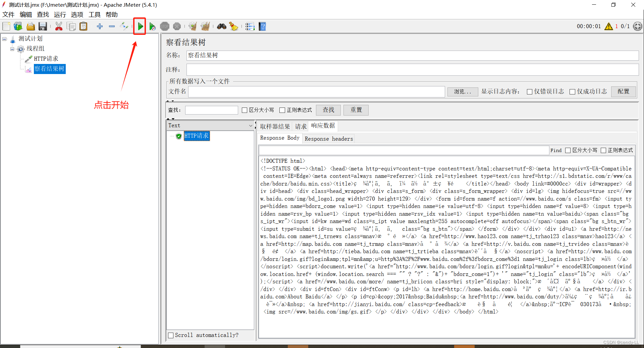
Task: Enable 区分大小写 next to 查找 field
Action: pyautogui.click(x=245, y=110)
